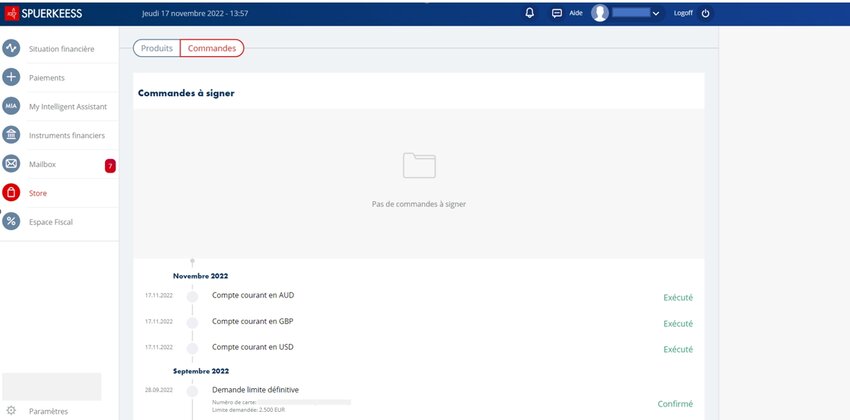Select My Intelligent Assistant menu label

68,107
